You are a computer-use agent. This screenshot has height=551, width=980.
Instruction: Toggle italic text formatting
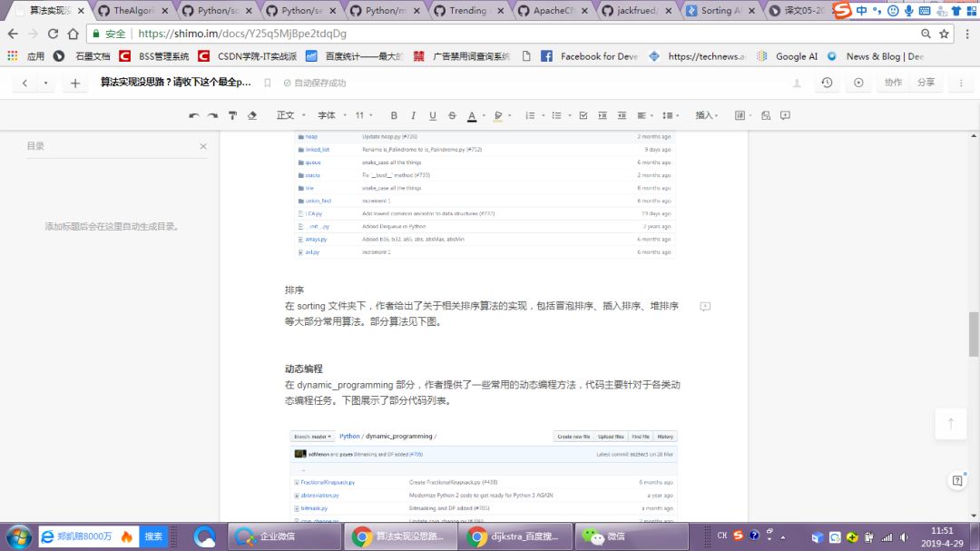point(413,115)
